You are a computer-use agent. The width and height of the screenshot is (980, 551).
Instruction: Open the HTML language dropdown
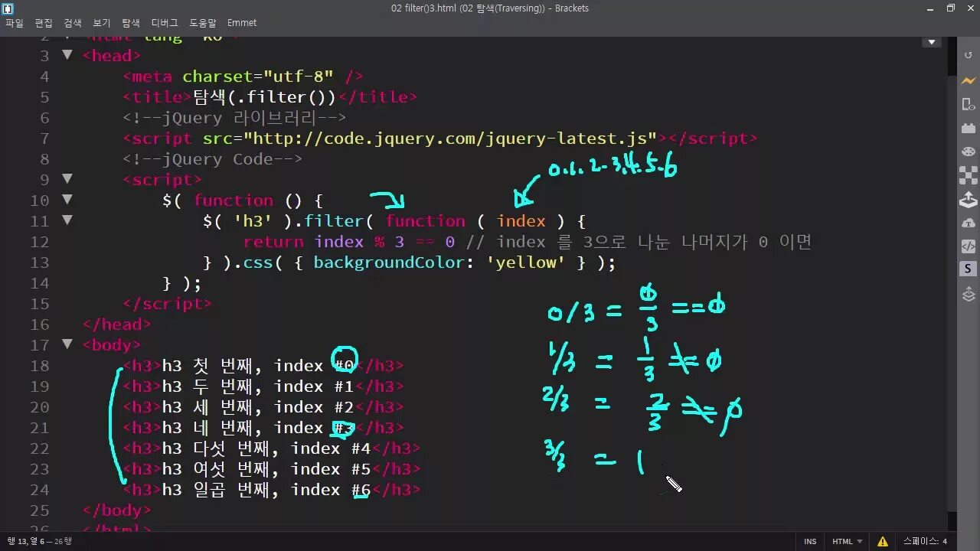848,541
